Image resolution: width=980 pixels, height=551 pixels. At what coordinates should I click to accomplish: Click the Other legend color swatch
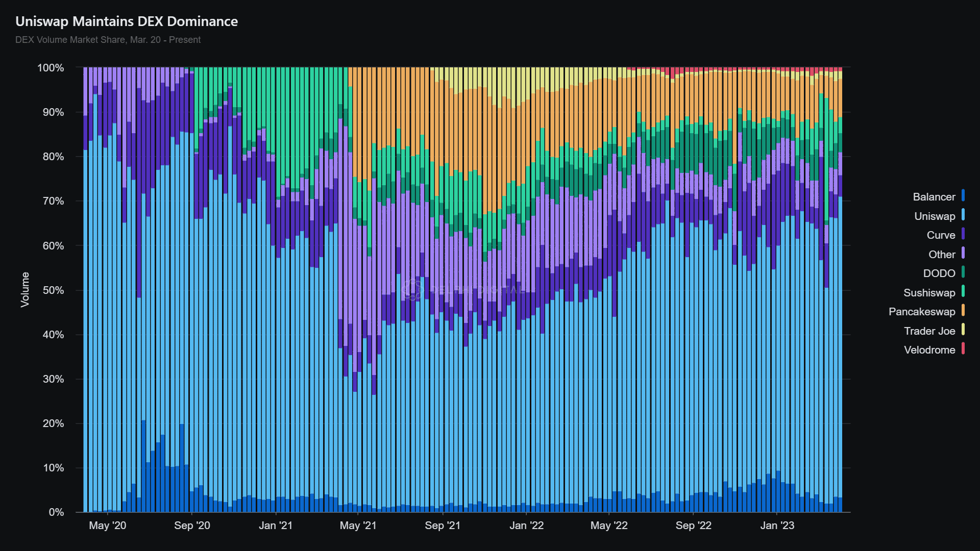963,253
